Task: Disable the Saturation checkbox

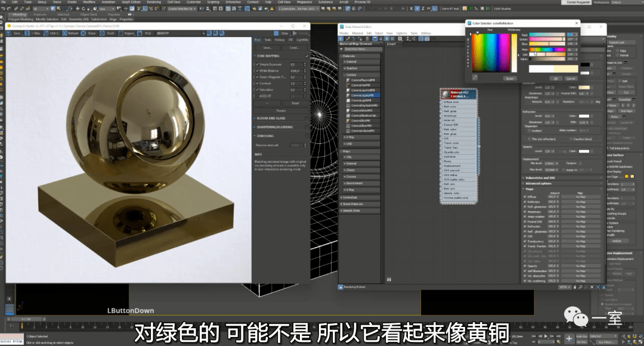Action: pyautogui.click(x=258, y=90)
